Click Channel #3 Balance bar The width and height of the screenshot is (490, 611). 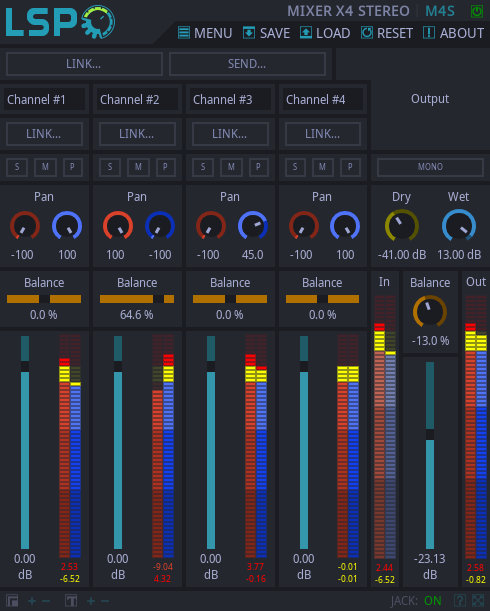click(230, 299)
